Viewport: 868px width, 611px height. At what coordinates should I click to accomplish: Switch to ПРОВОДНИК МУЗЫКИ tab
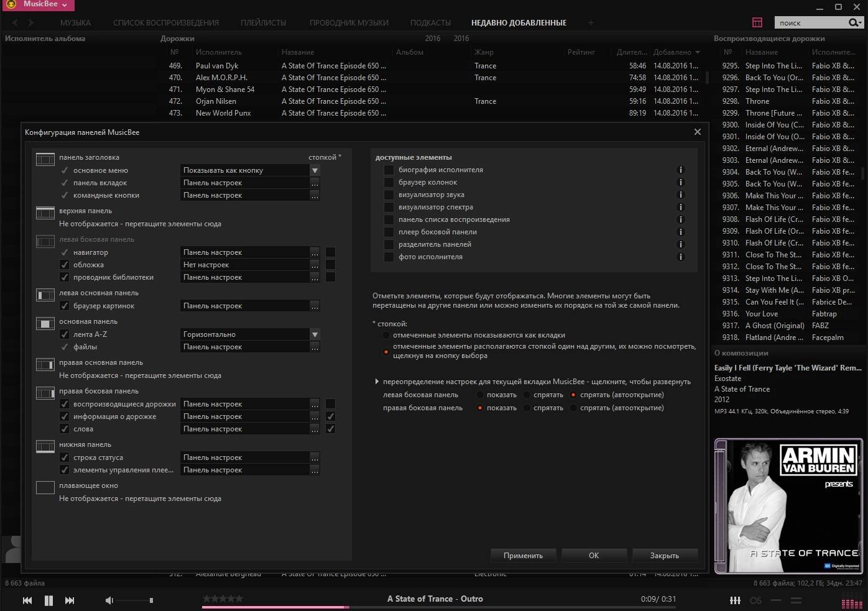[349, 22]
